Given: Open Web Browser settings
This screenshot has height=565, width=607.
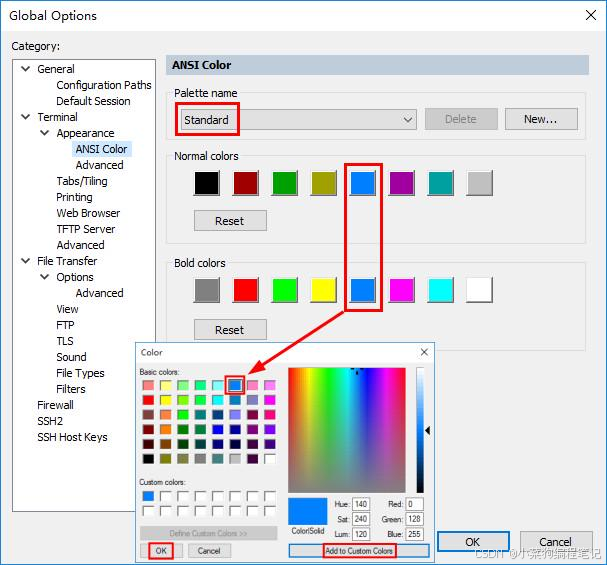Looking at the screenshot, I should click(88, 213).
